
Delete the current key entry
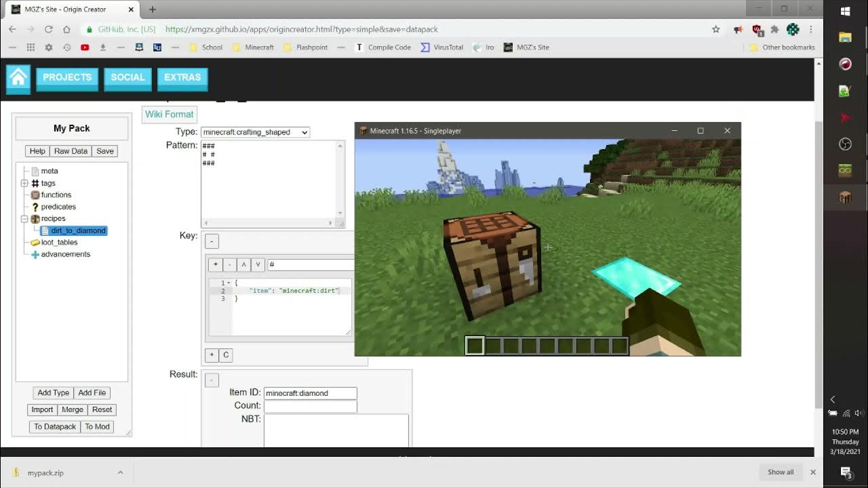230,265
